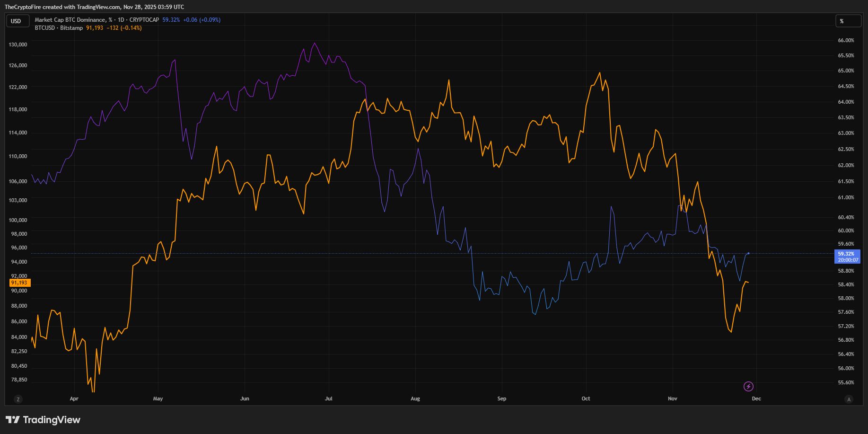Select the TradingView logo watermark
Viewport: 868px width, 434px height.
point(43,419)
